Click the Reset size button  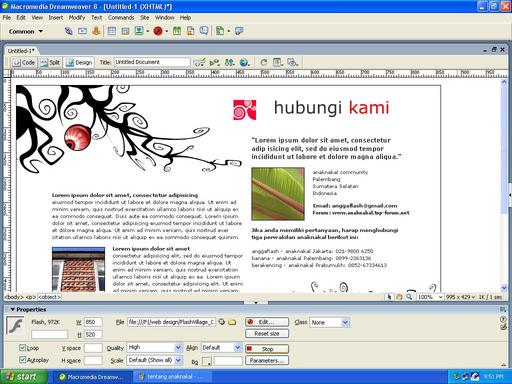coord(267,334)
